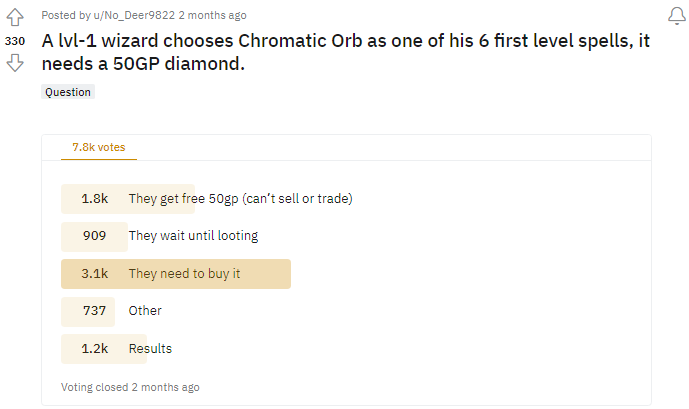Click the notification bell icon
Image resolution: width=689 pixels, height=409 pixels.
(676, 15)
